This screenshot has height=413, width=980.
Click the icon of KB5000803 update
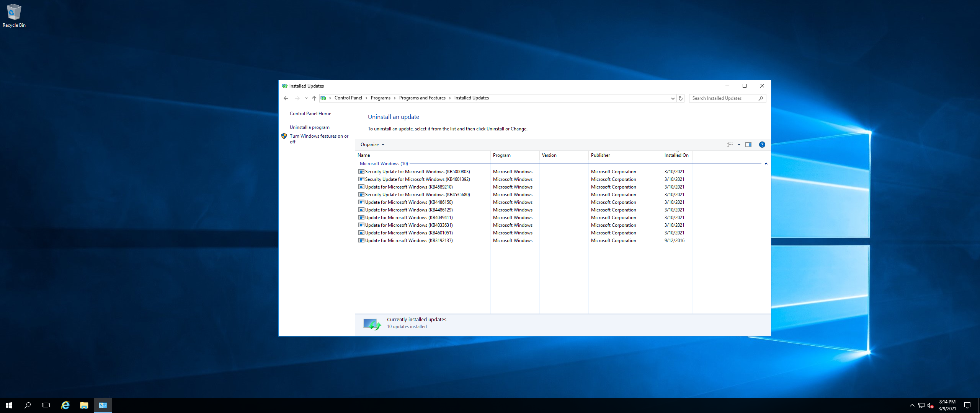click(361, 172)
